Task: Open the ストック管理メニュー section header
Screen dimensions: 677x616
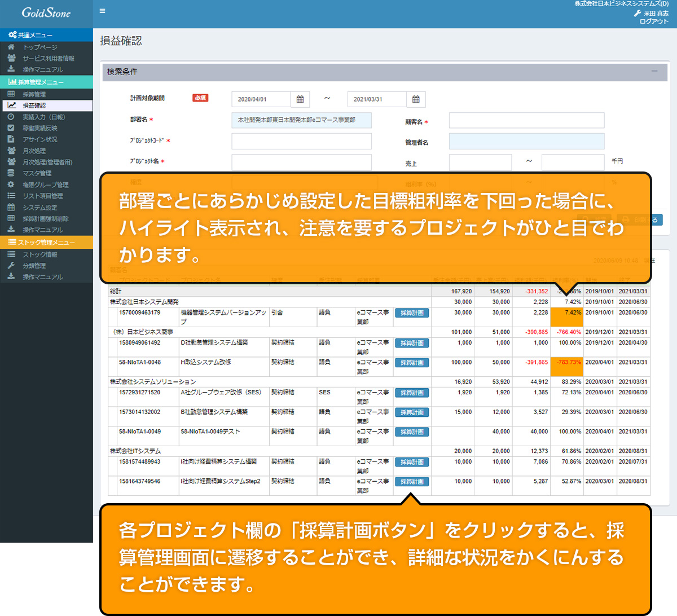Action: [x=46, y=242]
